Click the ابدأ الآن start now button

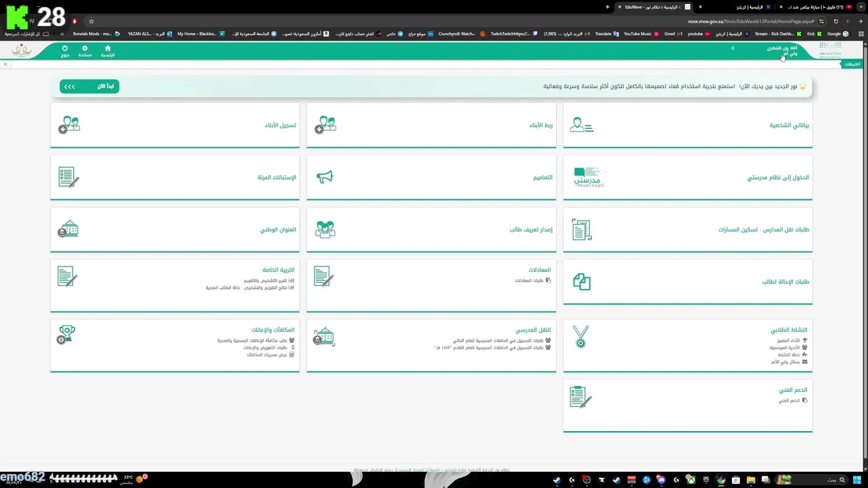(90, 87)
